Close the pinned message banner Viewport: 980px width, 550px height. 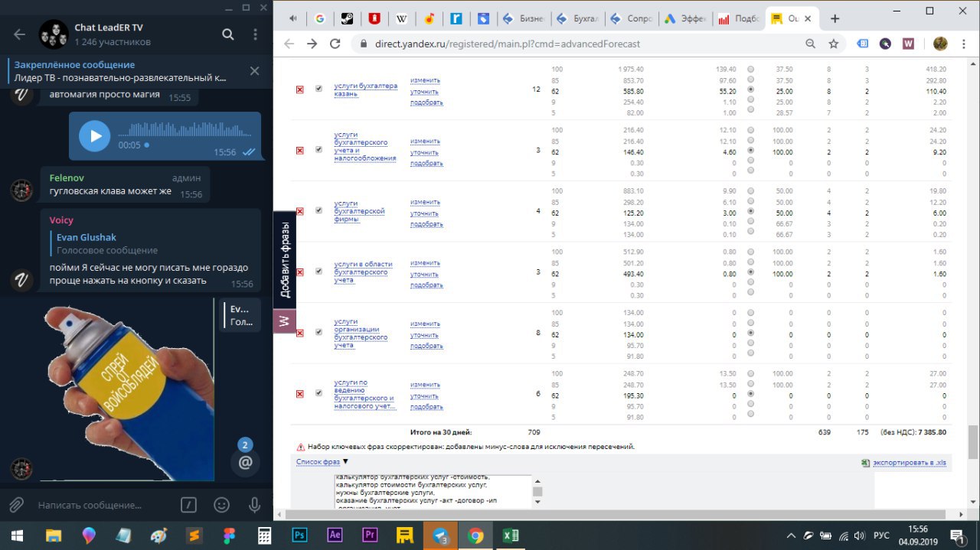click(x=255, y=71)
